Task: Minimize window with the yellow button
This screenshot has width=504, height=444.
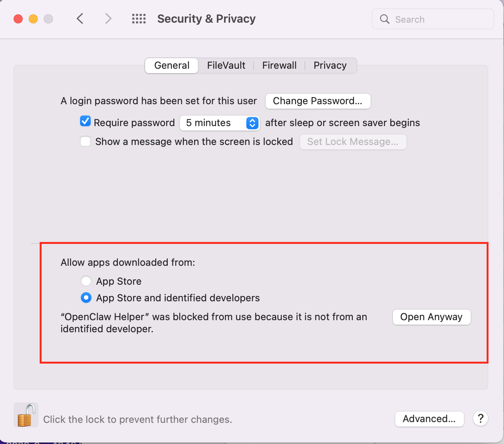Action: tap(33, 19)
